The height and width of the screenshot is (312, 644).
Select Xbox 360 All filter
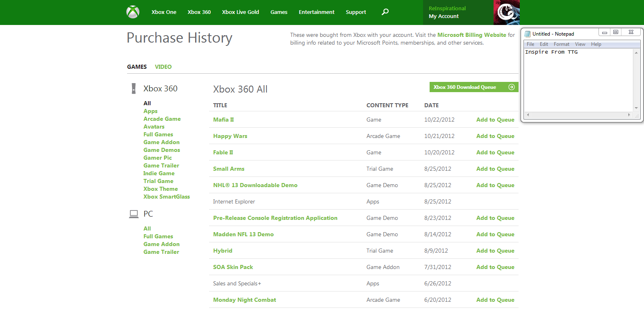click(147, 103)
